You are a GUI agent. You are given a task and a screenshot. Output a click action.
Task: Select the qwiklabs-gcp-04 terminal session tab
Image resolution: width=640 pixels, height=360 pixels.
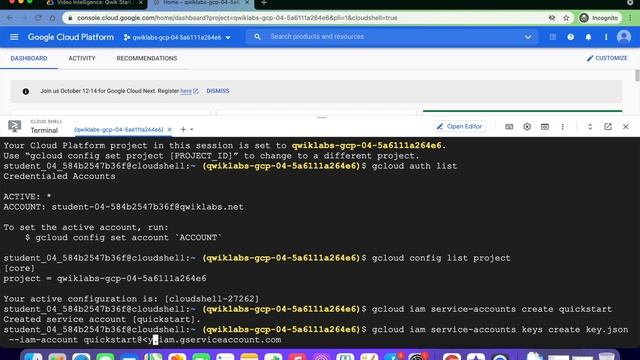[118, 130]
